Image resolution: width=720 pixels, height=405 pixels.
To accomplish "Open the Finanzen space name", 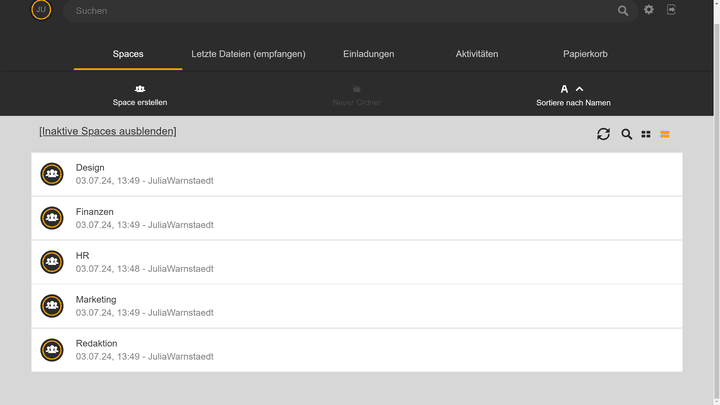I will [x=95, y=212].
